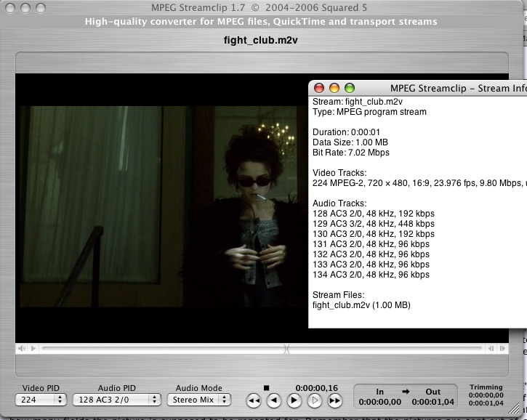Viewport: 527px width, 420px height.
Task: Click the fast-forward playback button
Action: pyautogui.click(x=335, y=400)
